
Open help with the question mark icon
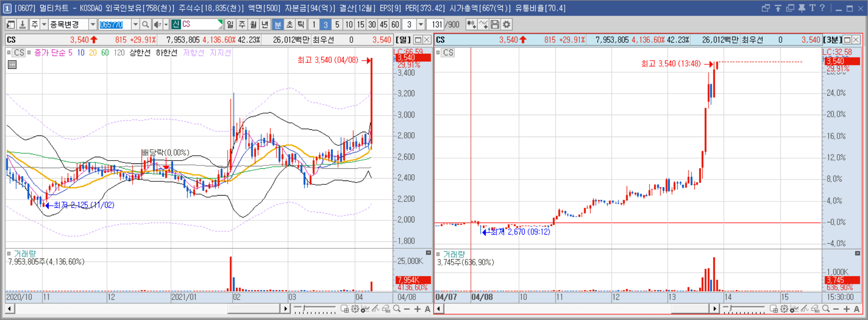[x=822, y=8]
